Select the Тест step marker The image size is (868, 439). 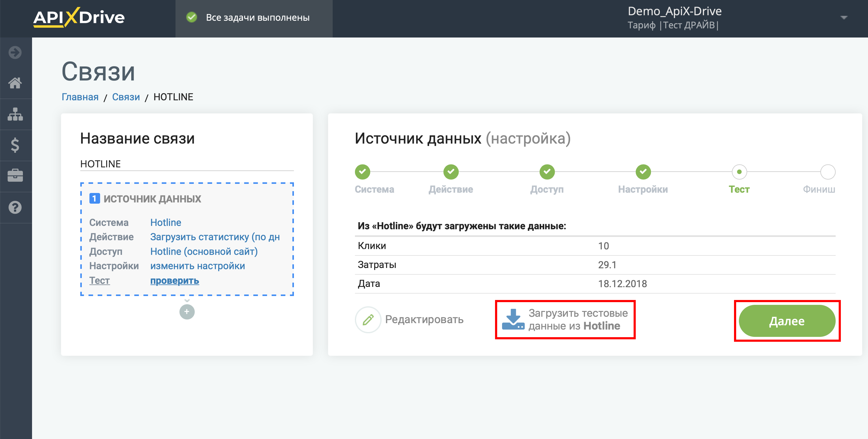click(739, 172)
